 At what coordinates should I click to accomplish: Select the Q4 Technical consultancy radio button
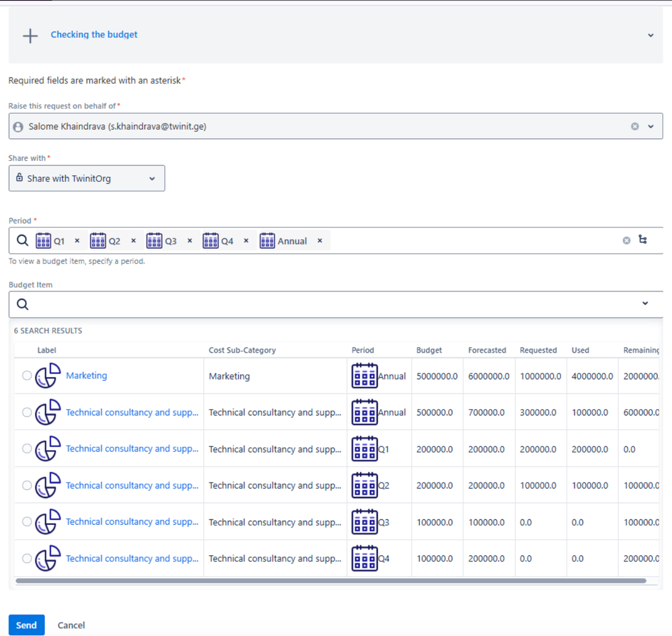tap(27, 559)
